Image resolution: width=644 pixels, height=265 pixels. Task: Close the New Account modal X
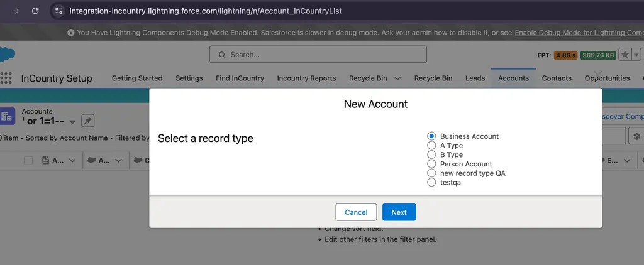pyautogui.click(x=598, y=74)
